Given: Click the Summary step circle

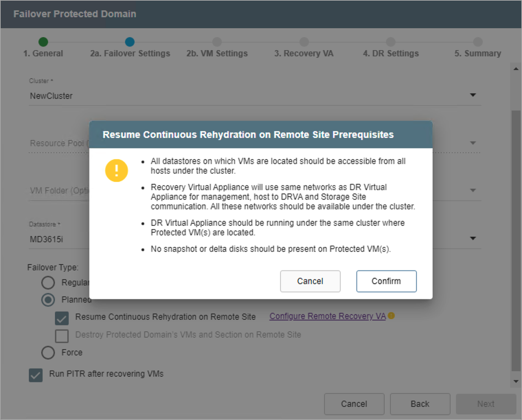Looking at the screenshot, I should pyautogui.click(x=477, y=42).
